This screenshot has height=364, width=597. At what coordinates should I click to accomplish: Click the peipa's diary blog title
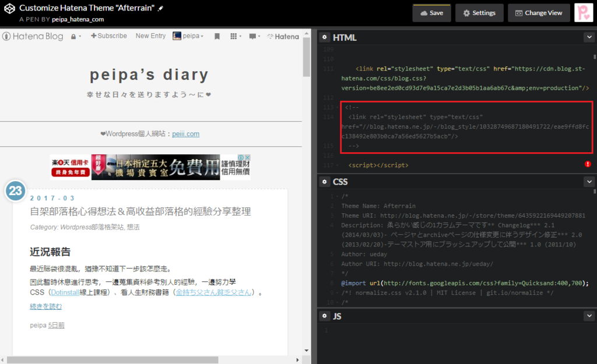149,74
